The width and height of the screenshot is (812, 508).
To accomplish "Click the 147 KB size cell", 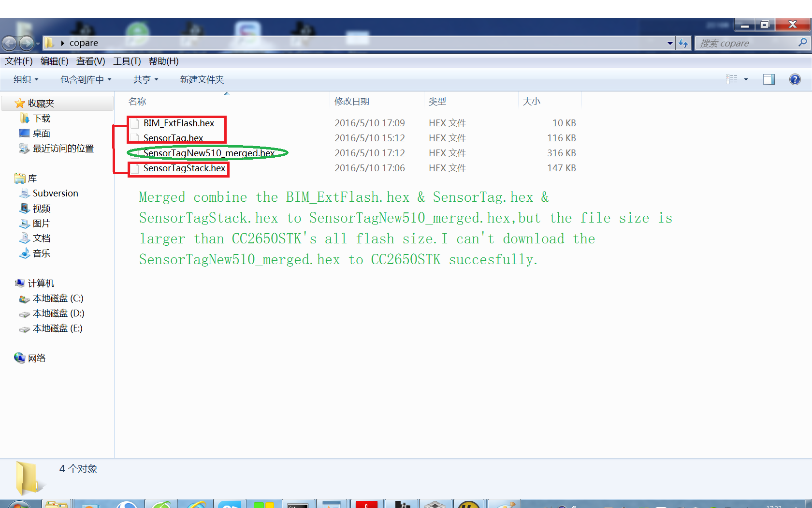I will [562, 168].
